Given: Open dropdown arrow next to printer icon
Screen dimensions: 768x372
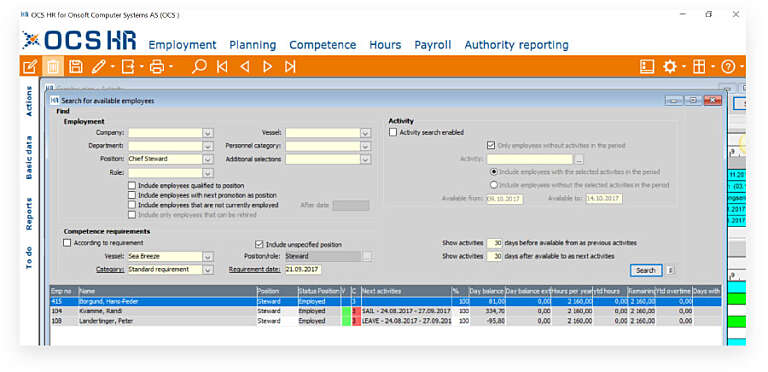Looking at the screenshot, I should pyautogui.click(x=170, y=67).
